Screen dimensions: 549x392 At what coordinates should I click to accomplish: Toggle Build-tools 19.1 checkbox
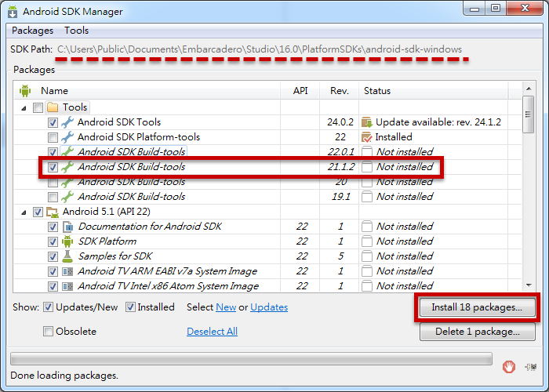[53, 197]
